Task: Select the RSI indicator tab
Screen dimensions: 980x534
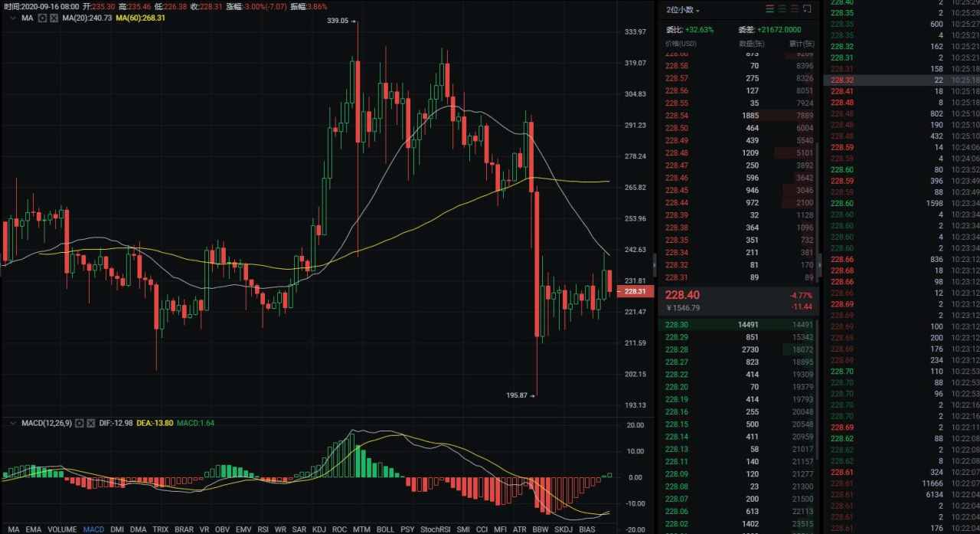Action: [x=263, y=529]
